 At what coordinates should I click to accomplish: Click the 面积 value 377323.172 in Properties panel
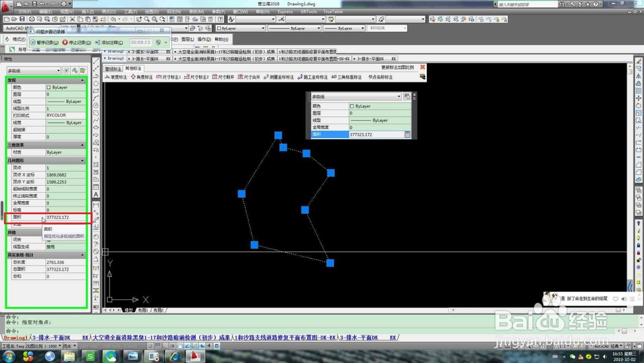pos(66,217)
